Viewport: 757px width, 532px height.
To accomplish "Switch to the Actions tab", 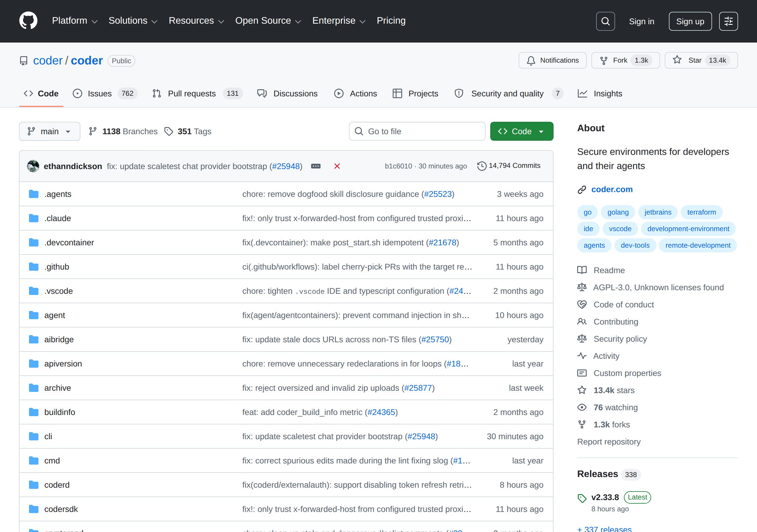I will click(x=355, y=94).
